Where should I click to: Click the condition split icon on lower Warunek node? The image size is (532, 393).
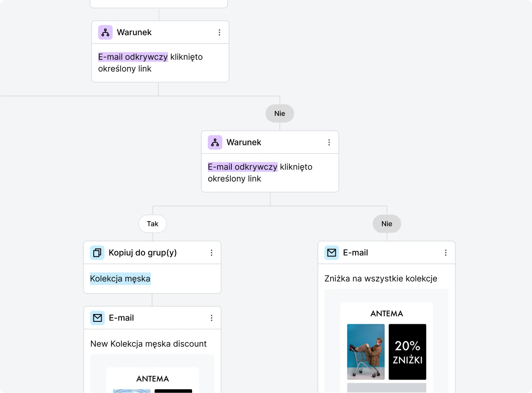[215, 142]
